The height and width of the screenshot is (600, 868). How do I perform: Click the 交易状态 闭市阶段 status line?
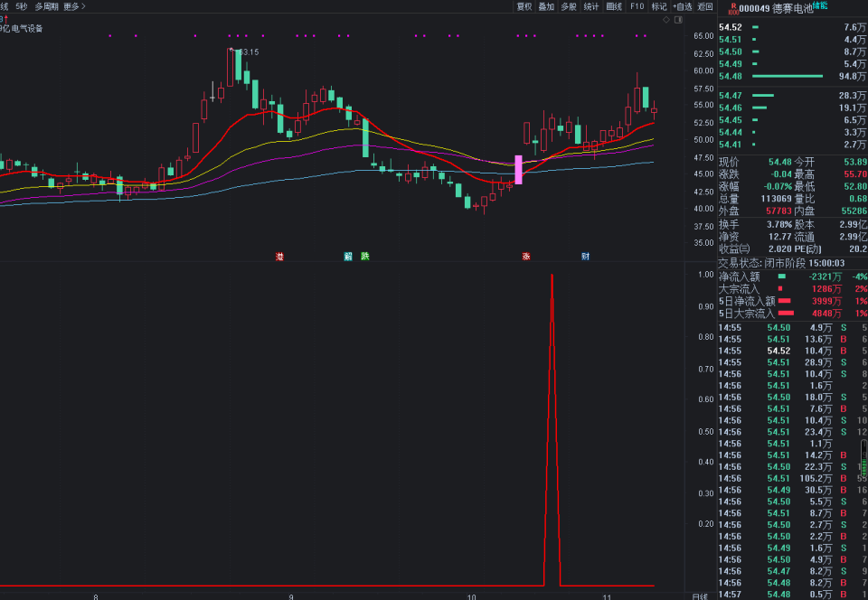coord(781,263)
